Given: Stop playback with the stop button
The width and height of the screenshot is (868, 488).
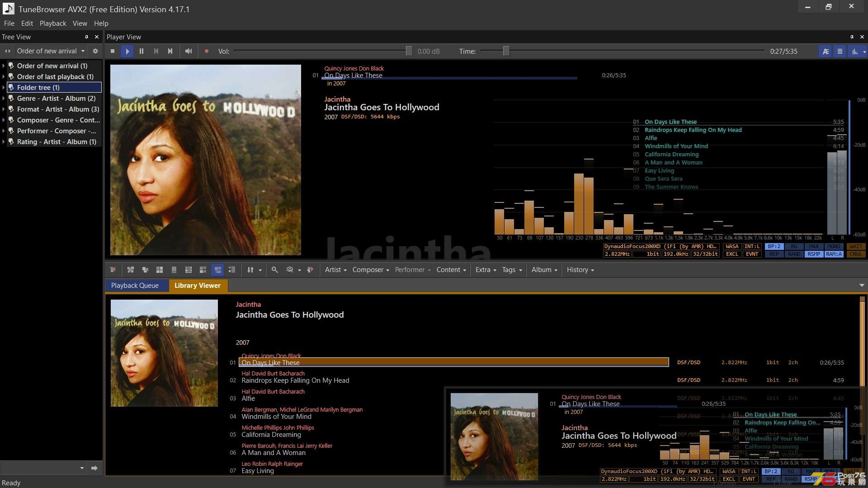Looking at the screenshot, I should click(x=113, y=51).
